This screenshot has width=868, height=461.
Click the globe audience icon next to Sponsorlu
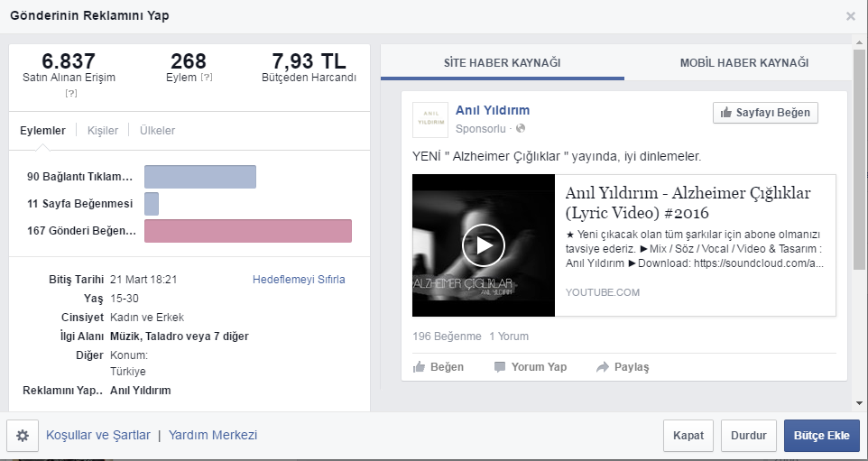(521, 129)
